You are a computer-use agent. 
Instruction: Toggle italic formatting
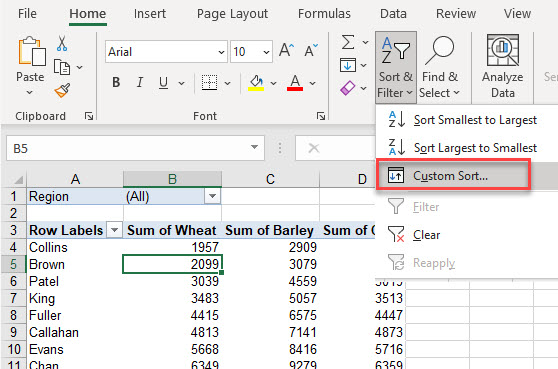(140, 83)
